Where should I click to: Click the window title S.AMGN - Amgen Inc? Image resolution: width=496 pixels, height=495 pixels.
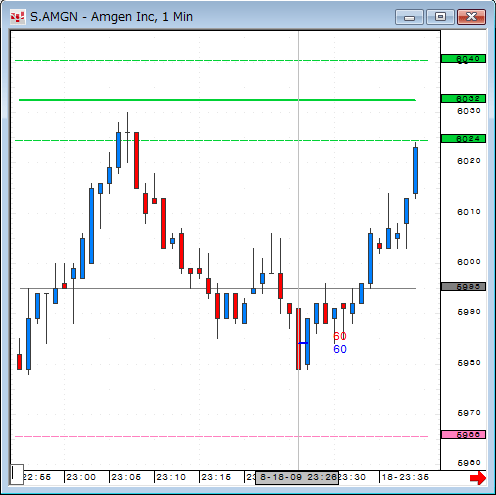111,17
